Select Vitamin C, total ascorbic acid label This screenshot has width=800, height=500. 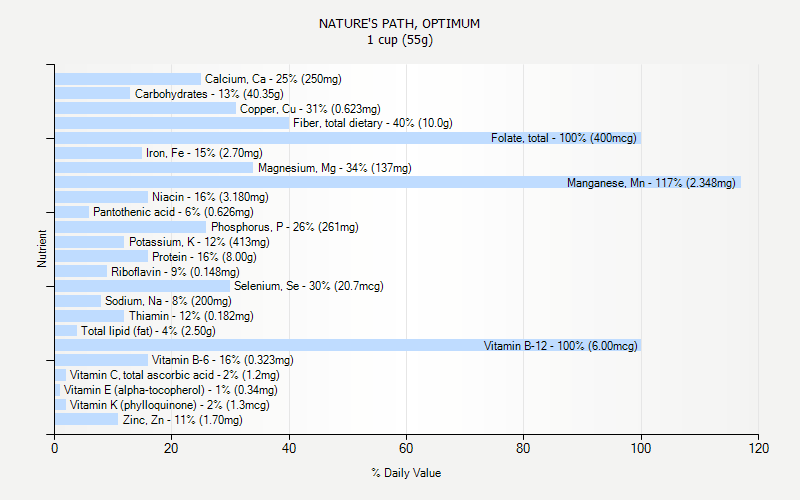174,375
